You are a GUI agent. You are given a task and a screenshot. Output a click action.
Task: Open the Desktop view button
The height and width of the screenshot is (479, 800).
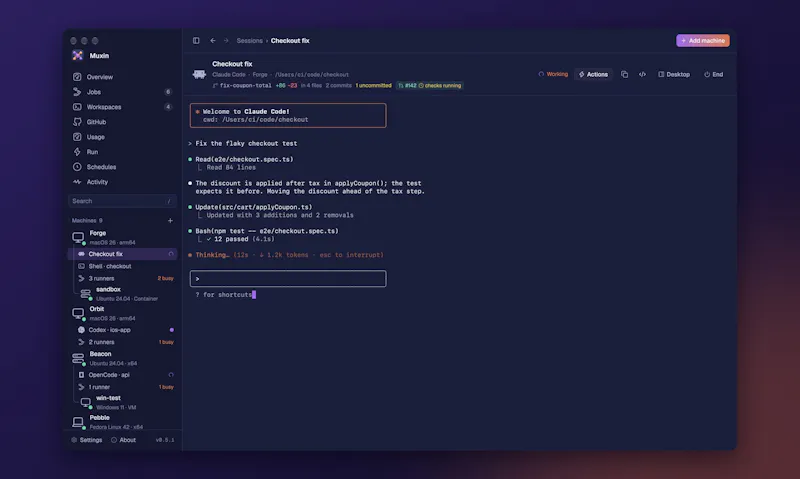pos(673,74)
